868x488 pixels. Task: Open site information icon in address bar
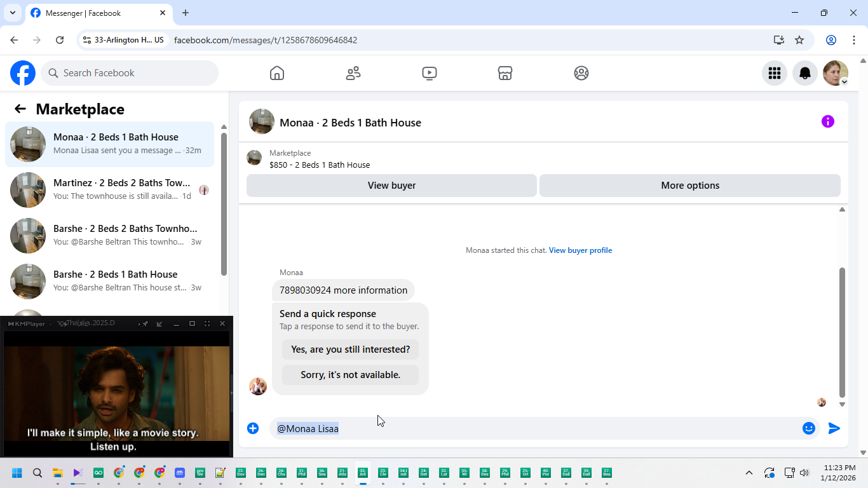[87, 40]
